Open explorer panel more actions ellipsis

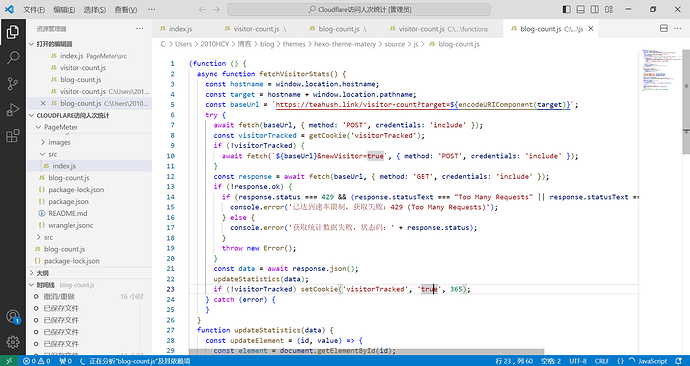(x=139, y=28)
